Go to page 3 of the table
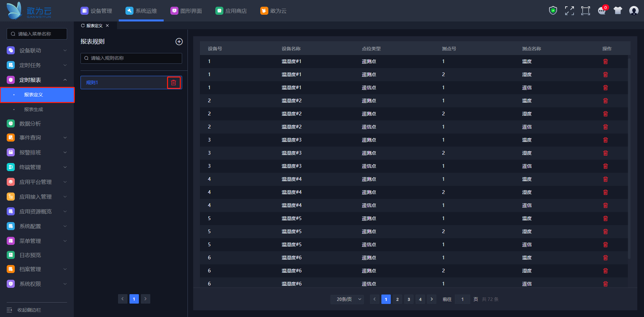The height and width of the screenshot is (317, 644). point(409,299)
